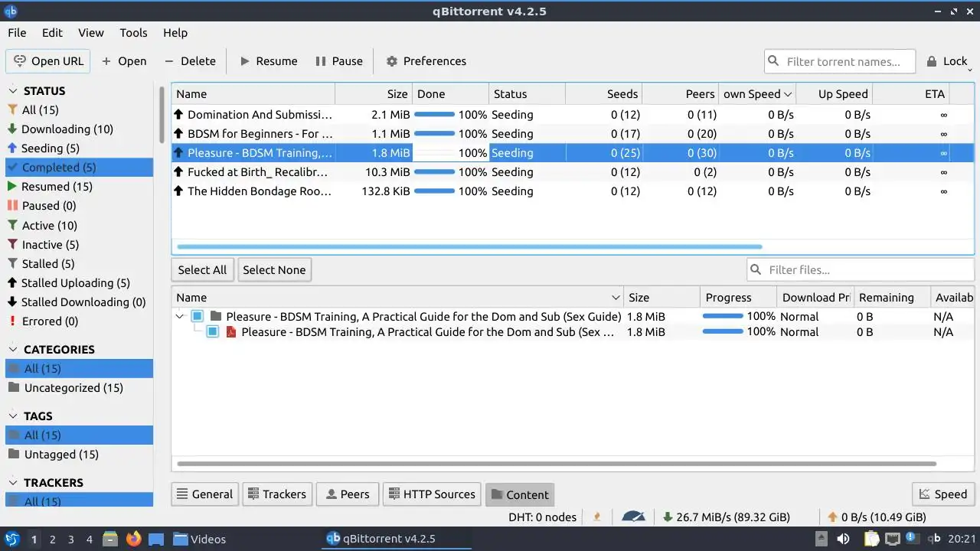
Task: Open the Preferences gear
Action: tap(426, 61)
